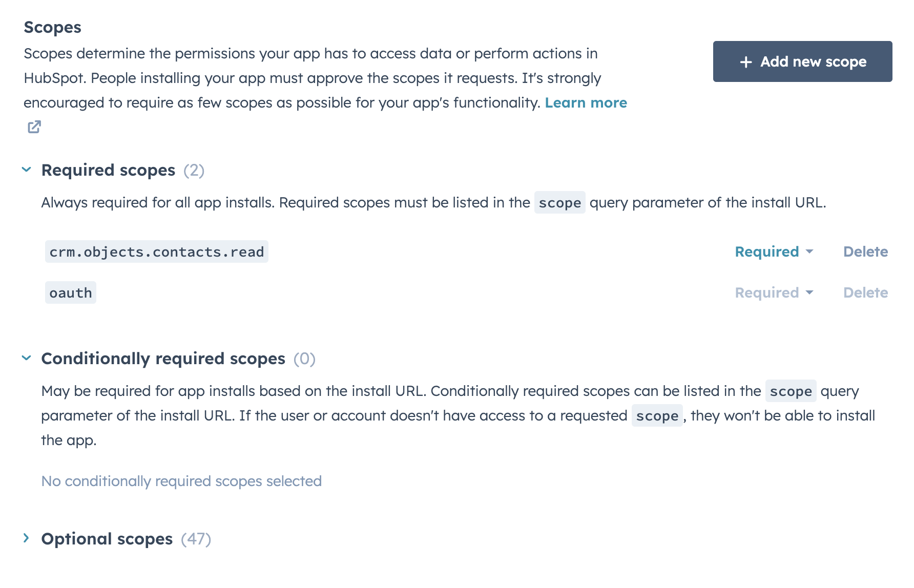
Task: Click the plus icon in Add new scope
Action: point(745,61)
